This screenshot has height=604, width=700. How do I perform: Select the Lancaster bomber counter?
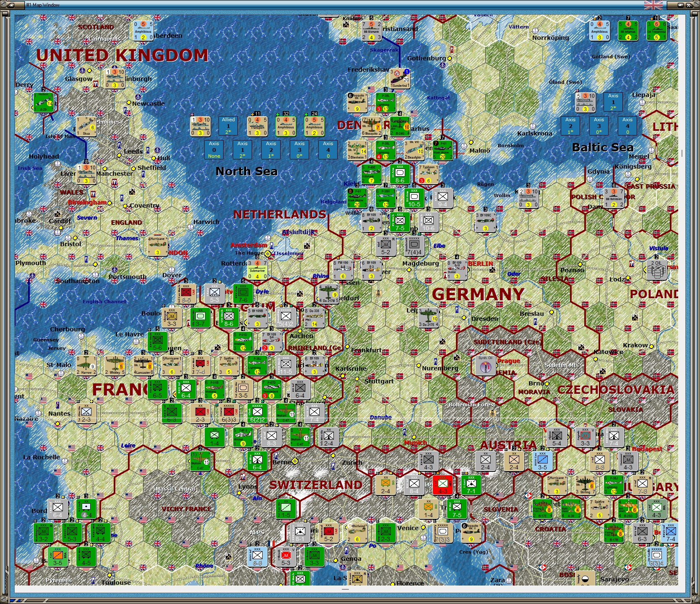pyautogui.click(x=143, y=365)
